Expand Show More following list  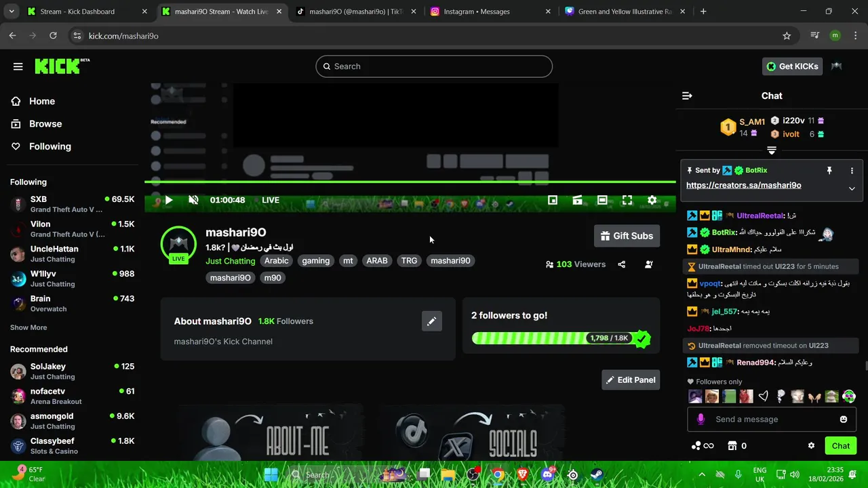pos(28,327)
